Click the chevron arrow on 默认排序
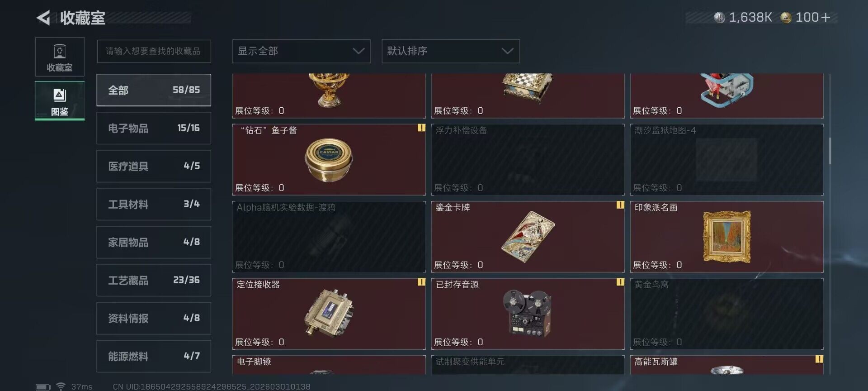The height and width of the screenshot is (391, 868). tap(507, 51)
